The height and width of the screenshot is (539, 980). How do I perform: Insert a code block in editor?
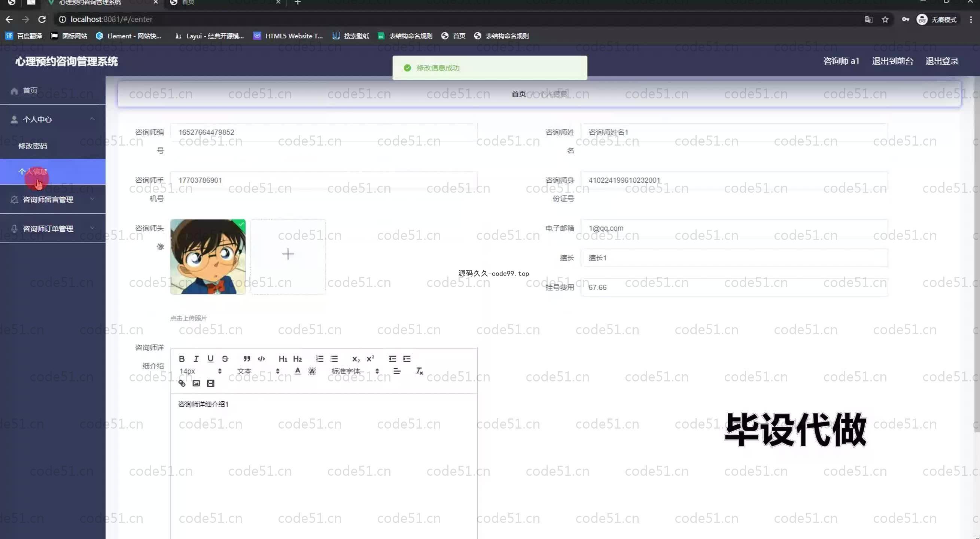tap(261, 359)
